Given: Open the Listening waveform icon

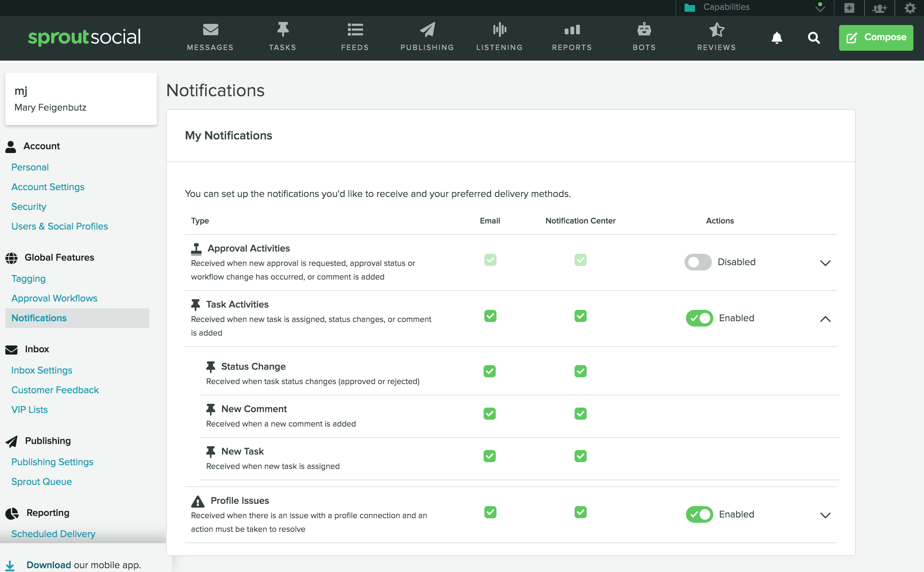Looking at the screenshot, I should pyautogui.click(x=500, y=30).
